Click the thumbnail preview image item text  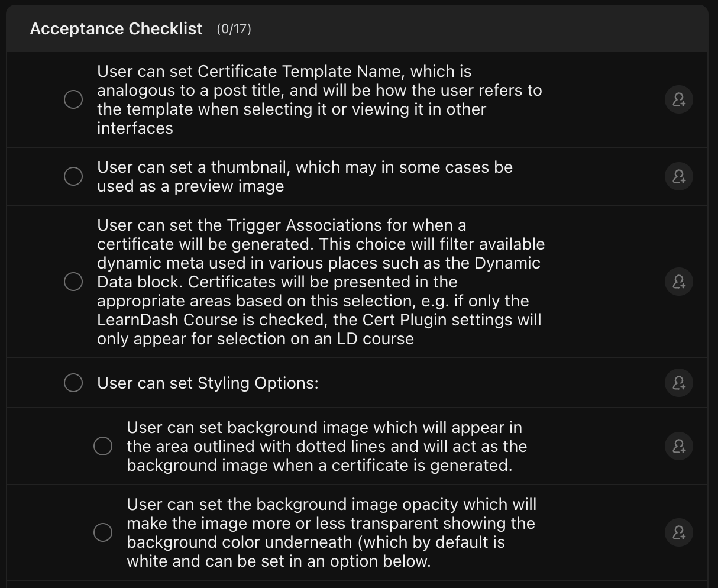(x=305, y=176)
